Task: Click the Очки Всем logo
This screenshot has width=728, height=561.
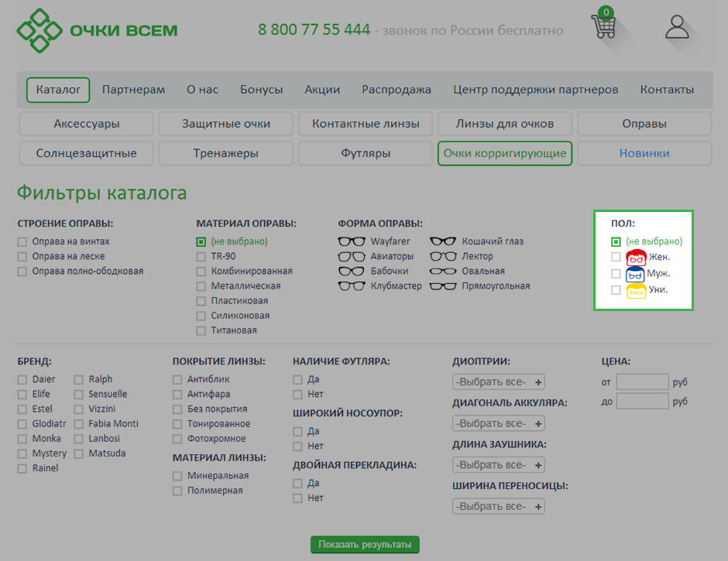Action: (x=98, y=30)
